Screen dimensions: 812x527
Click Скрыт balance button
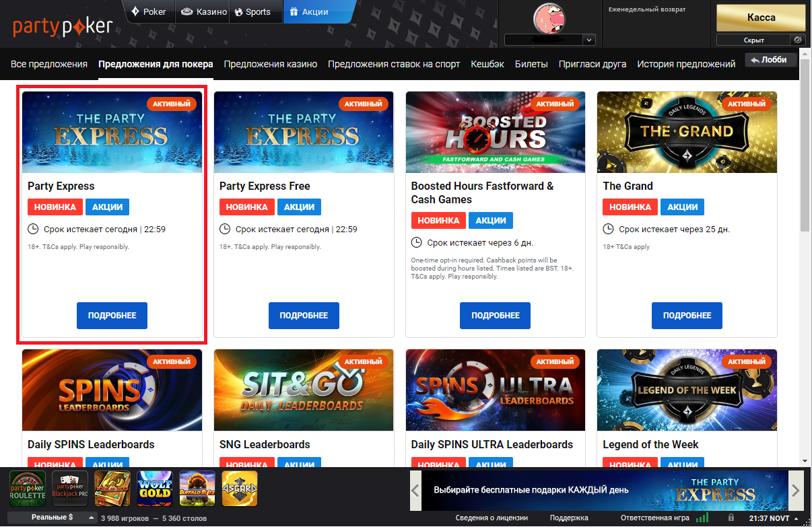tap(753, 40)
